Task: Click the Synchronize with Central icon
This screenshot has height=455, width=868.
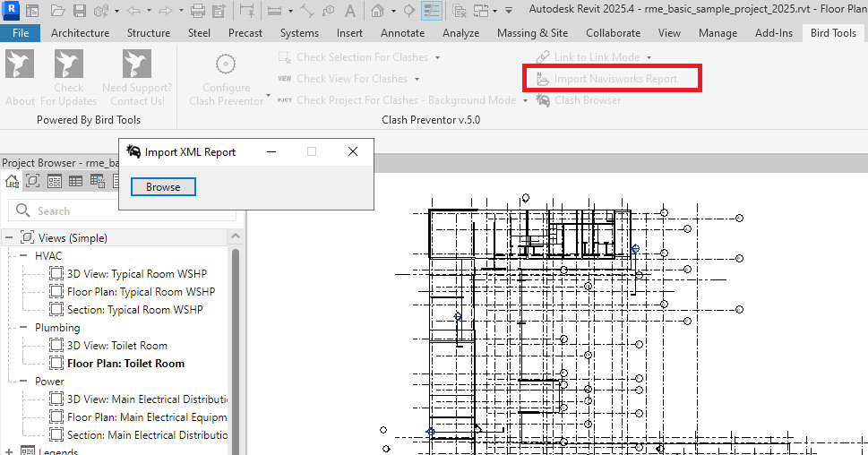Action: tap(100, 11)
